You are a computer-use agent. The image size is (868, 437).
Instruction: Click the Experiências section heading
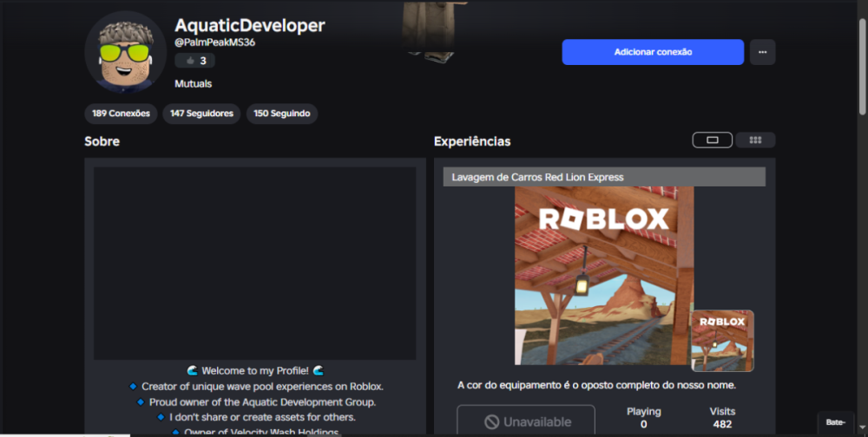(472, 141)
